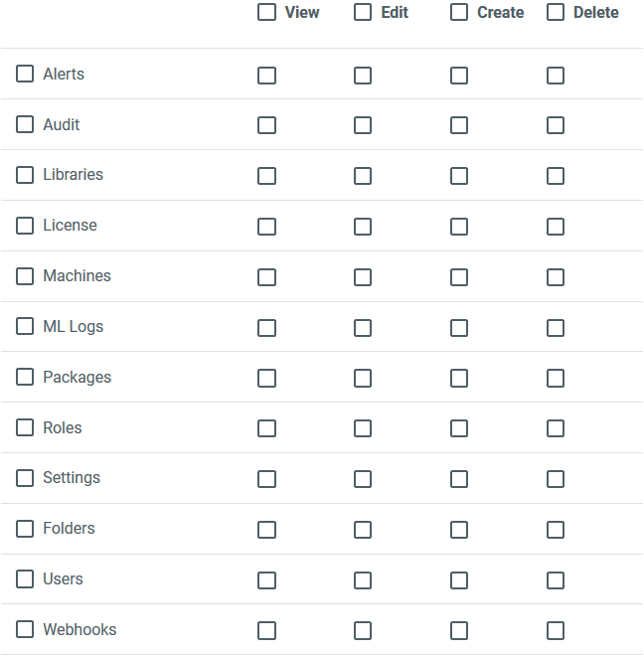Viewport: 644px width, 656px height.
Task: Select the License row checkbox
Action: tap(25, 226)
